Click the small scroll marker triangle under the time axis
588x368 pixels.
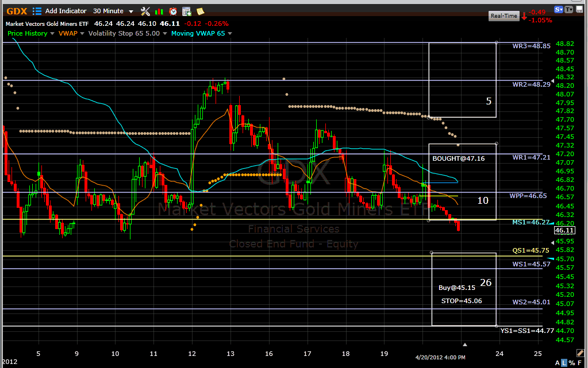coord(464,344)
